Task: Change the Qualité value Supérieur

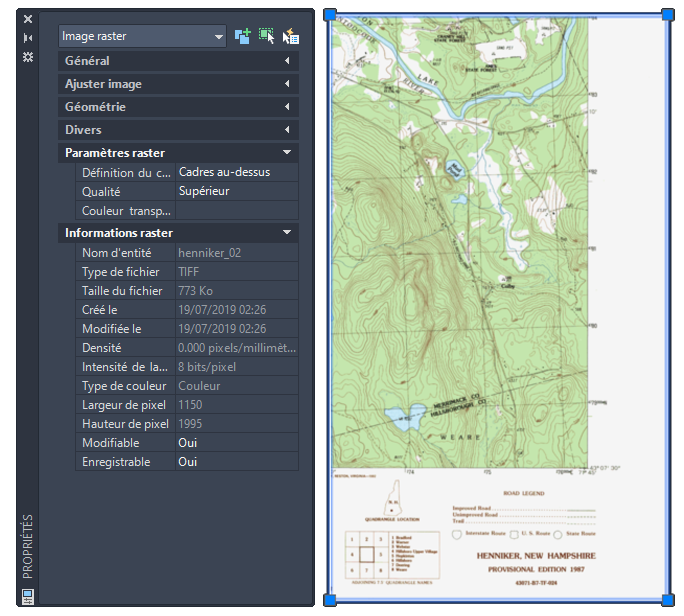Action: [x=237, y=191]
